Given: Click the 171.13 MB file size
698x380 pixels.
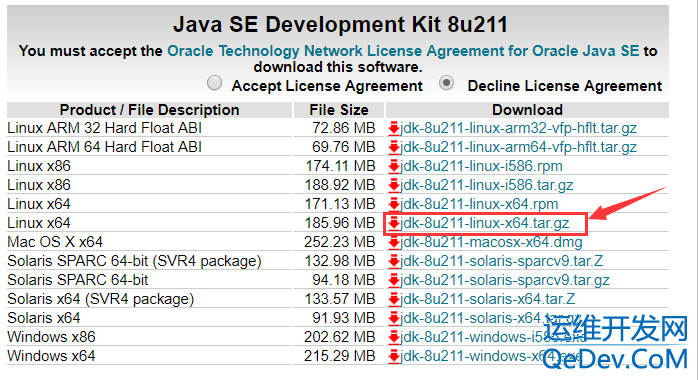Looking at the screenshot, I should click(340, 204).
